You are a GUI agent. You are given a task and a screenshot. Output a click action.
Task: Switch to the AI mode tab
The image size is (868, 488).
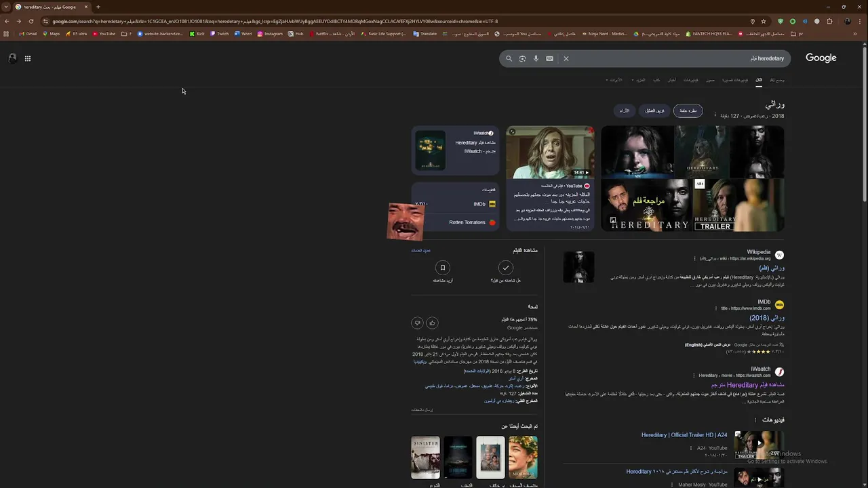tap(777, 80)
